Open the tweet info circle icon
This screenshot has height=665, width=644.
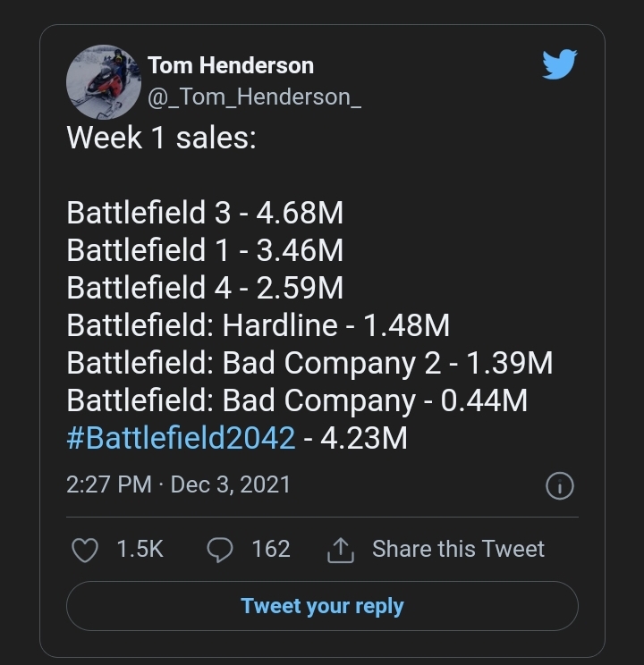coord(560,485)
